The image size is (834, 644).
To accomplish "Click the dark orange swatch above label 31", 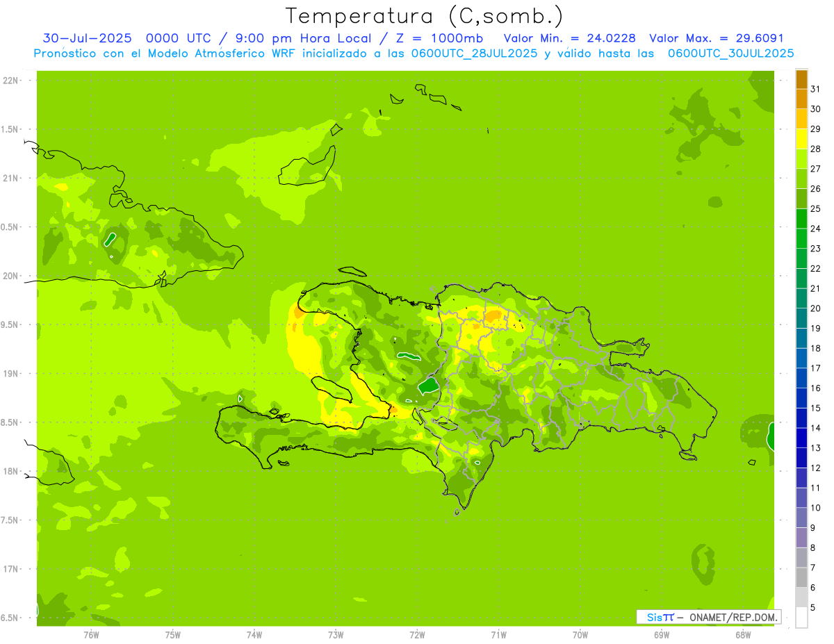I will click(801, 79).
